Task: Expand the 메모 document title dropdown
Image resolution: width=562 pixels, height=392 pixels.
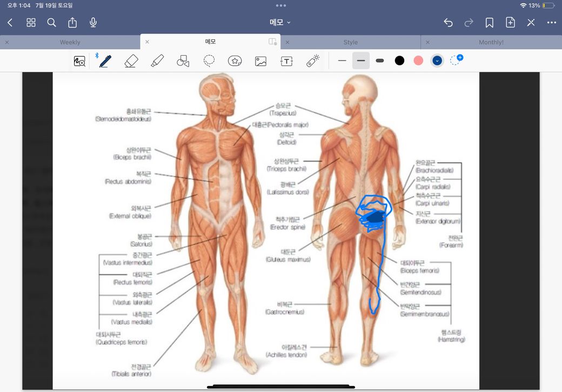Action: pos(280,22)
